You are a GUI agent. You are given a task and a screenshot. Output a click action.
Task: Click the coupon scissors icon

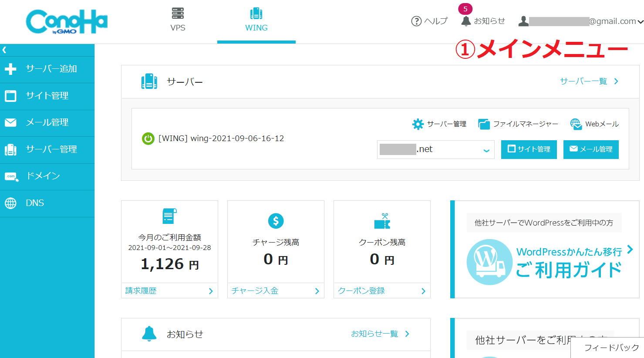coord(382,221)
